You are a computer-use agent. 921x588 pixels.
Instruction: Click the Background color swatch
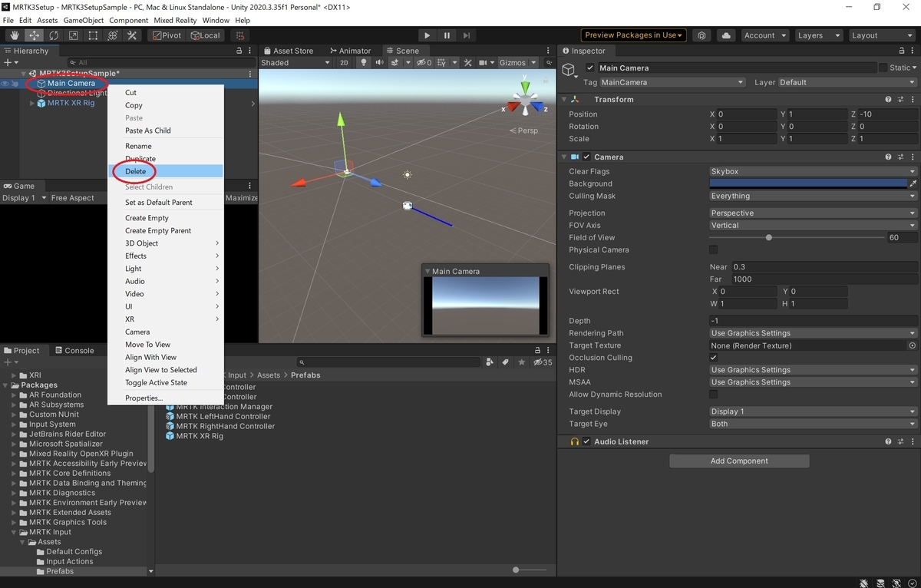pyautogui.click(x=808, y=183)
